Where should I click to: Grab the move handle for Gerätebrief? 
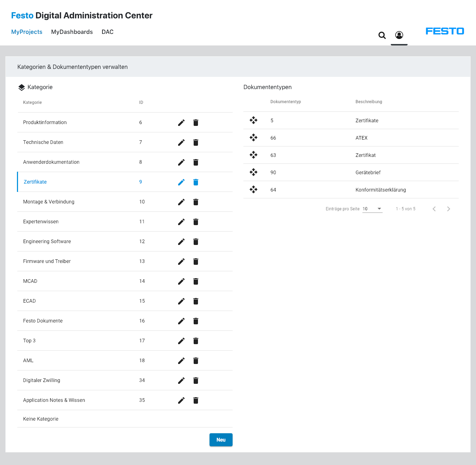[254, 172]
